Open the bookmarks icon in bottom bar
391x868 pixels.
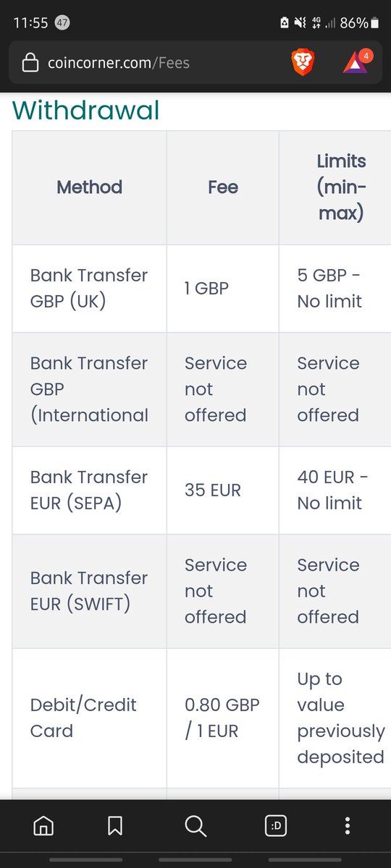[115, 825]
